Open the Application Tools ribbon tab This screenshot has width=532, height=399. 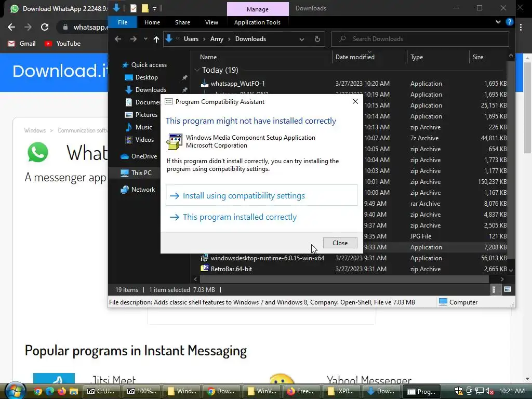point(257,22)
